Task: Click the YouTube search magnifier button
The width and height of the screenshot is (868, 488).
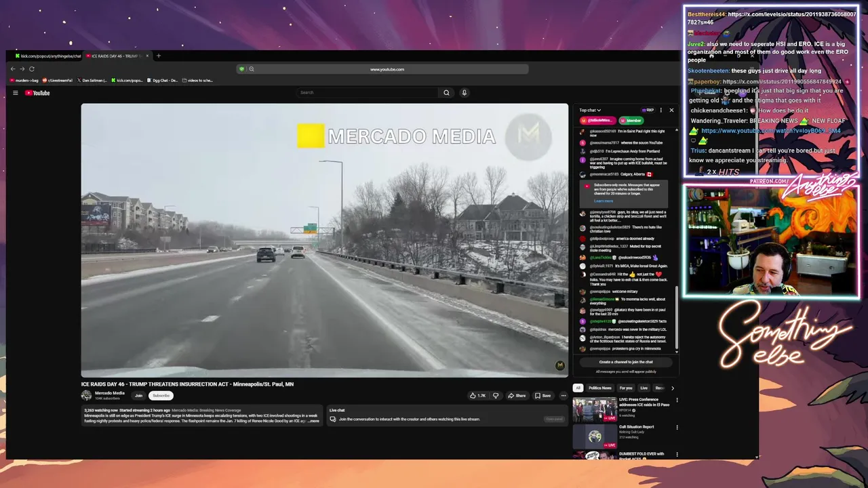Action: click(446, 93)
